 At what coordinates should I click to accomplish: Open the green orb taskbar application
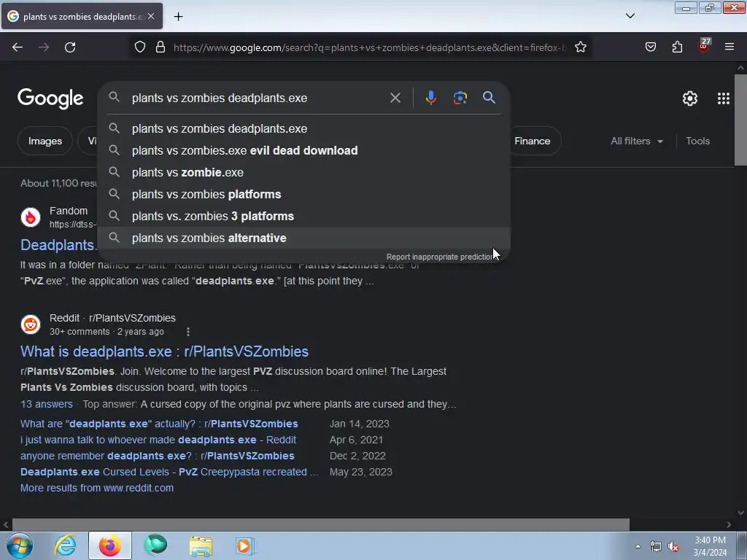point(155,545)
